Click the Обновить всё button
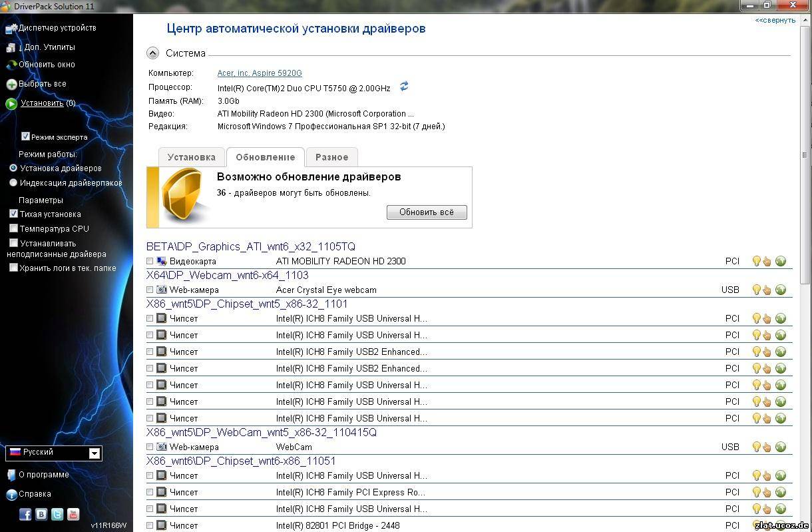812x532 pixels. 427,212
